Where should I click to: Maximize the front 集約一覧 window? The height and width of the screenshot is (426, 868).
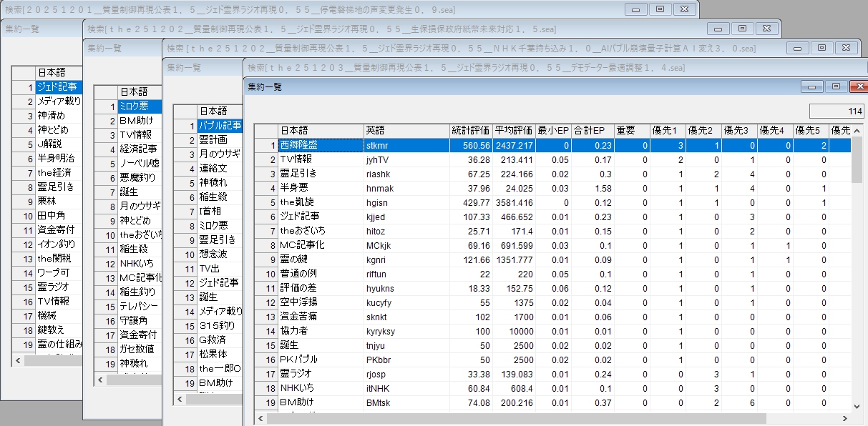[x=835, y=86]
